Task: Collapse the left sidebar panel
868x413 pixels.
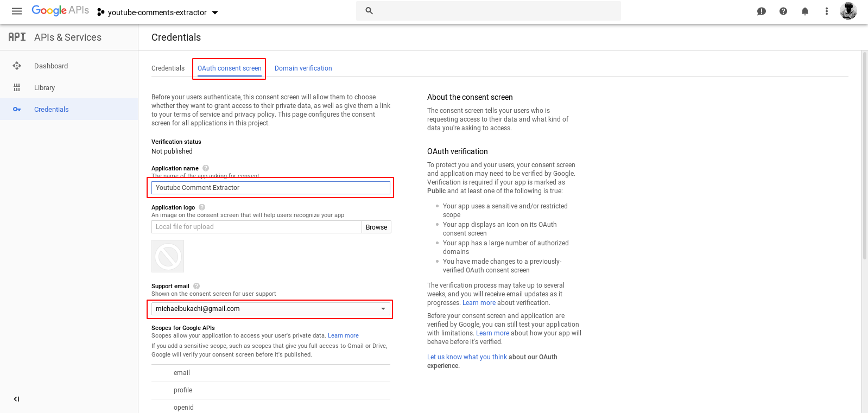Action: 16,399
